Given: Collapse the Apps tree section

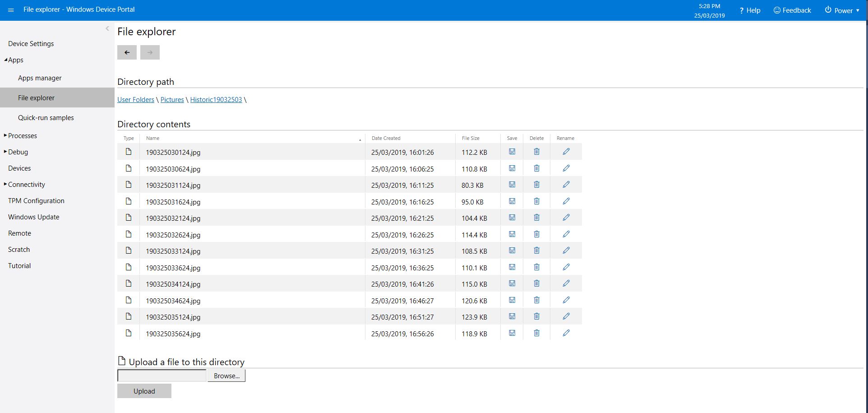Looking at the screenshot, I should click(6, 60).
